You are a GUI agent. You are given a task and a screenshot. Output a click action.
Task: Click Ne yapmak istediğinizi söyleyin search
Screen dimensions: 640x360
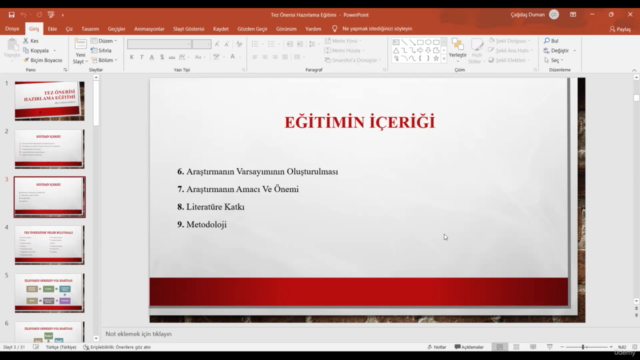(x=377, y=29)
